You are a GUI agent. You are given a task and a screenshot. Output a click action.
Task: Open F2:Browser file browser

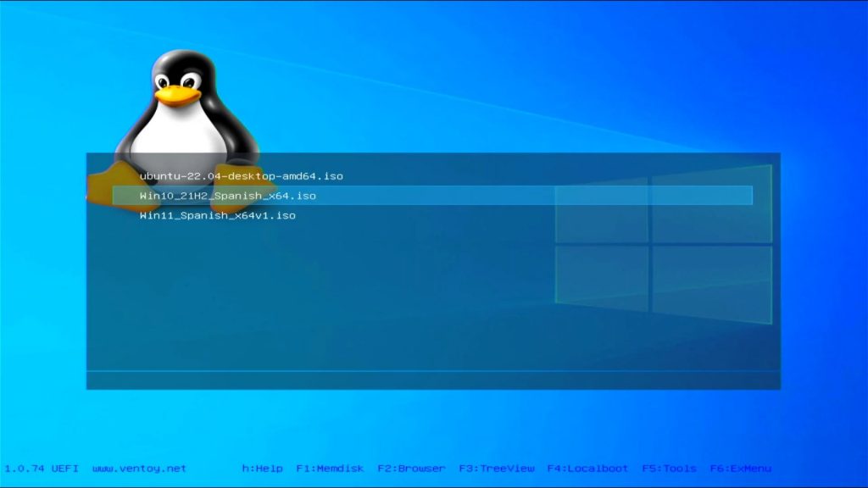tap(411, 468)
